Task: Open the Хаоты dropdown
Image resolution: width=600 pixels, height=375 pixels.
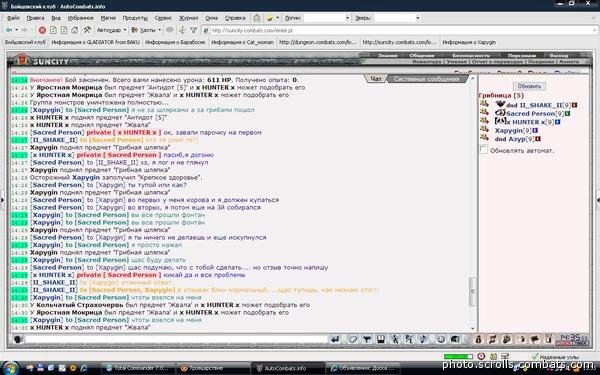Action: tap(146, 30)
